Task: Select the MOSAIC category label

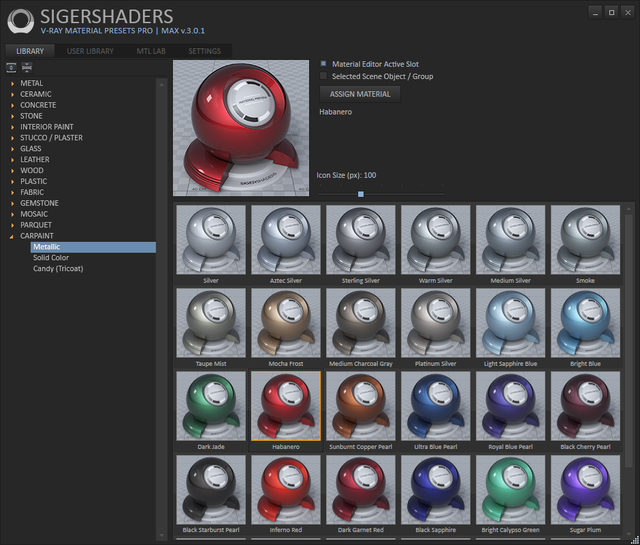Action: (34, 214)
